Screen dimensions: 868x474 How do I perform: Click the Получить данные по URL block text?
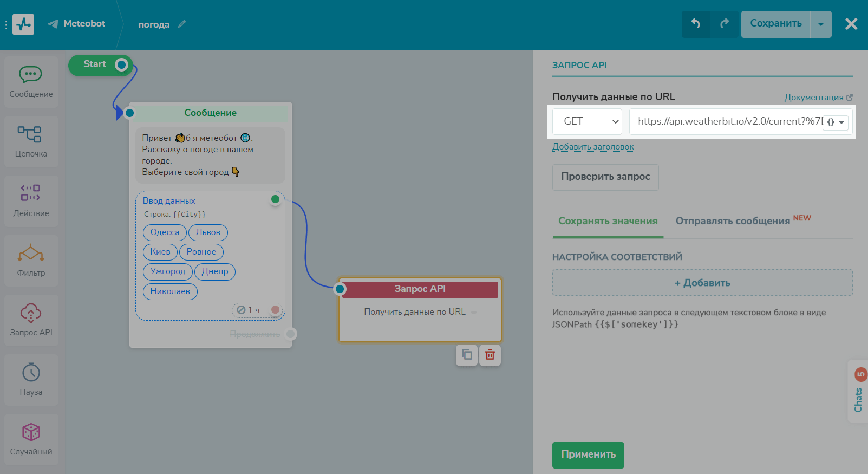[415, 312]
